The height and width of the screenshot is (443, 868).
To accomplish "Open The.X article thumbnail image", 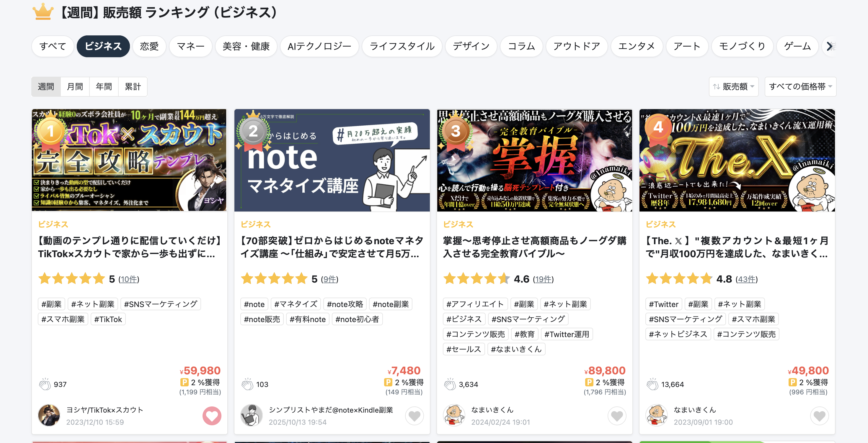I will coord(737,160).
